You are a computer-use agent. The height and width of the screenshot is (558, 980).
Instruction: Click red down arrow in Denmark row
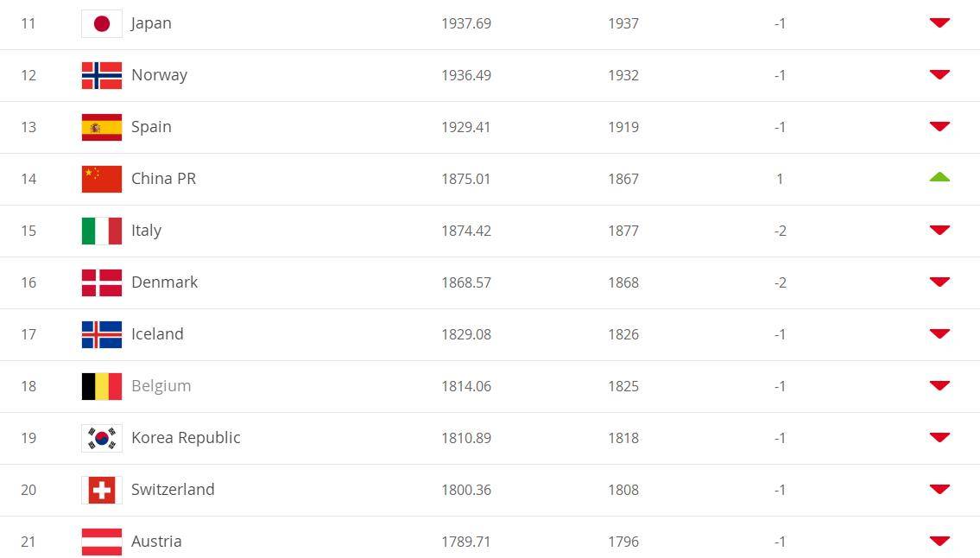[939, 282]
